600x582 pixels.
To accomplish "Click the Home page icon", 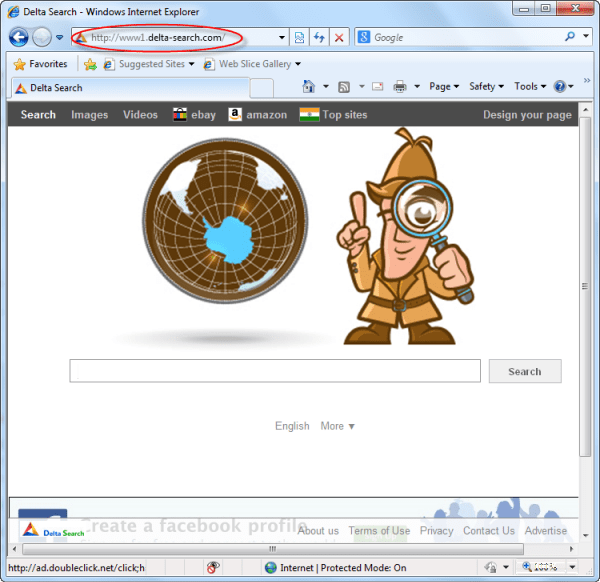I will [308, 86].
